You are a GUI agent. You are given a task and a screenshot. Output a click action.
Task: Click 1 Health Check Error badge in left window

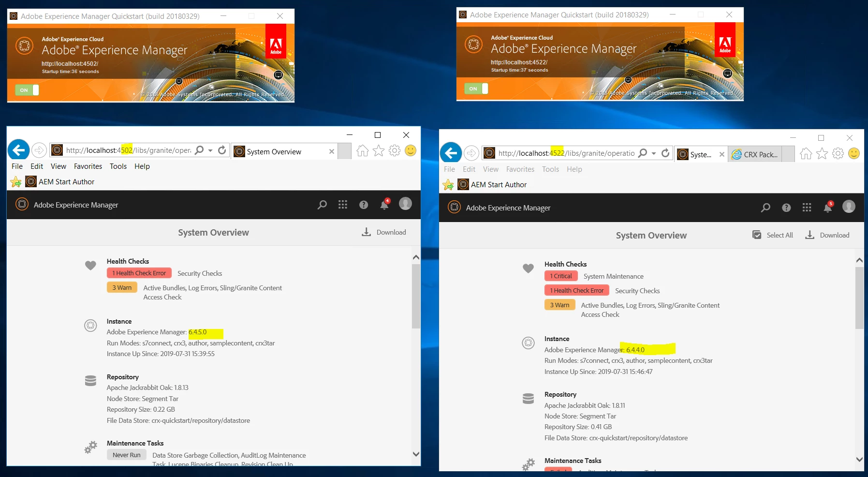[x=139, y=273]
